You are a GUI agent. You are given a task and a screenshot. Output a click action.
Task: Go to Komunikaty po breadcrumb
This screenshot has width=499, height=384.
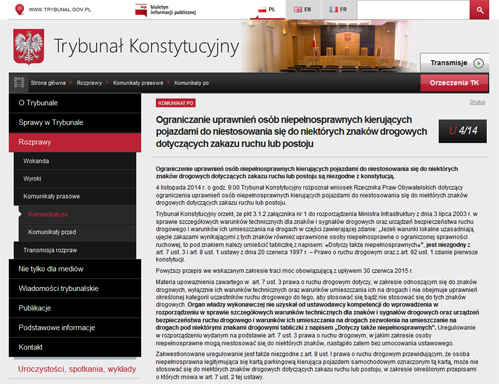tap(191, 83)
